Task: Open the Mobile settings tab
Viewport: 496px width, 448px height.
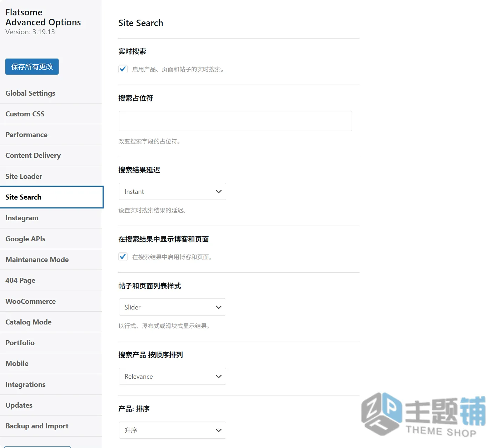Action: pyautogui.click(x=51, y=363)
